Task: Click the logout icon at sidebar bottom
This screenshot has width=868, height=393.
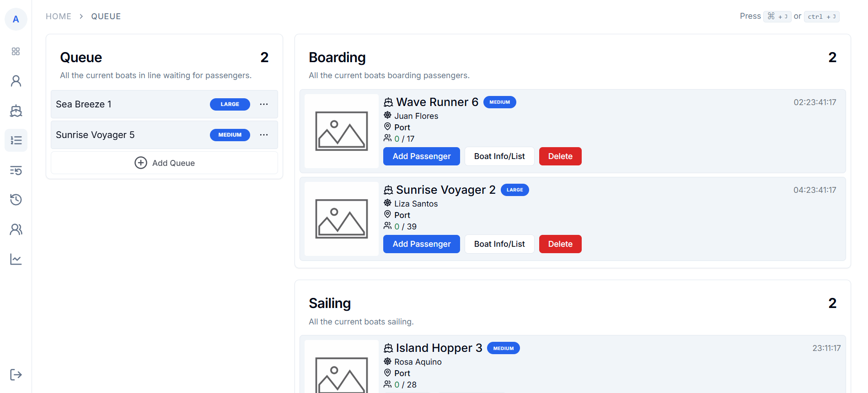Action: click(16, 375)
